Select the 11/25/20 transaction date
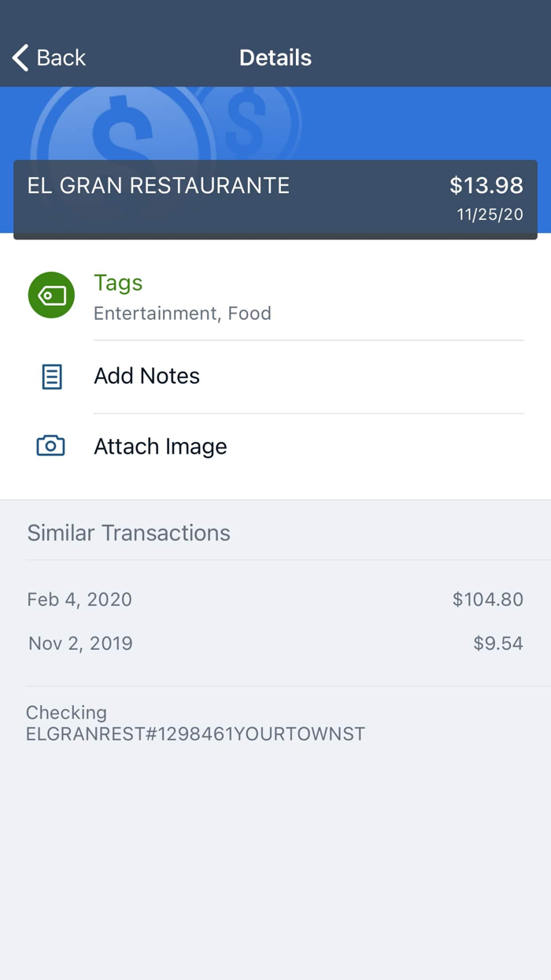Image resolution: width=551 pixels, height=980 pixels. pyautogui.click(x=490, y=213)
